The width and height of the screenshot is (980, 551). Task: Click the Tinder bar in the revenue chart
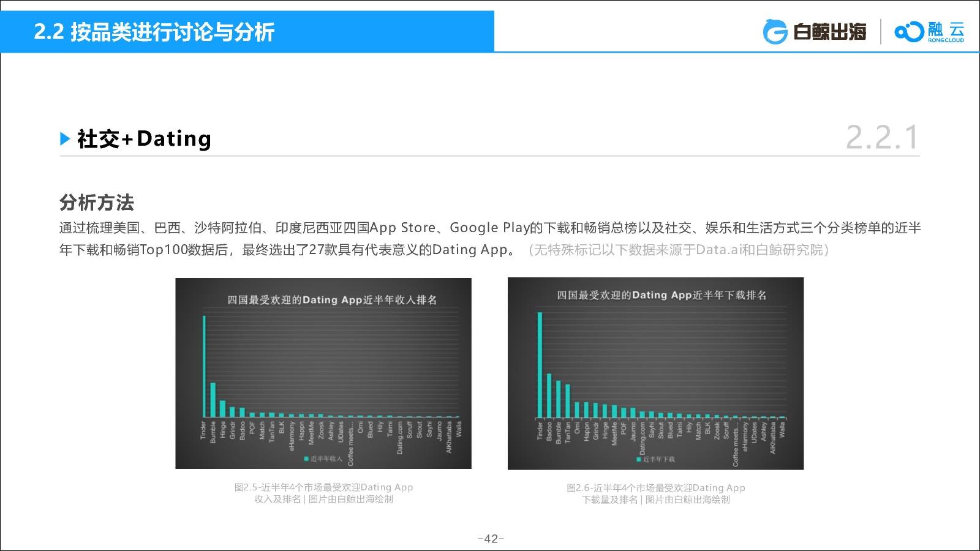(204, 367)
